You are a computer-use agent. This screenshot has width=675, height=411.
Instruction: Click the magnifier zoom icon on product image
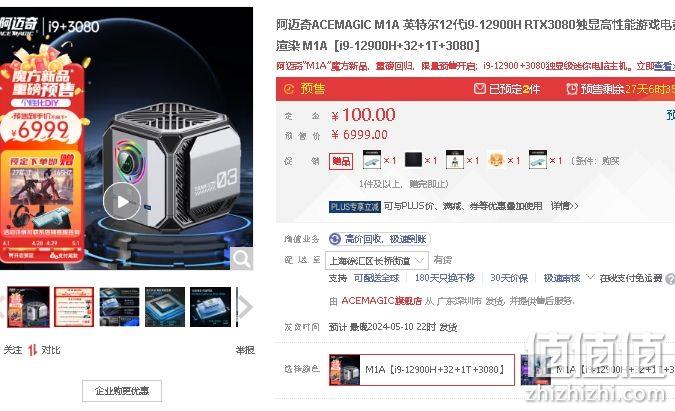(241, 259)
